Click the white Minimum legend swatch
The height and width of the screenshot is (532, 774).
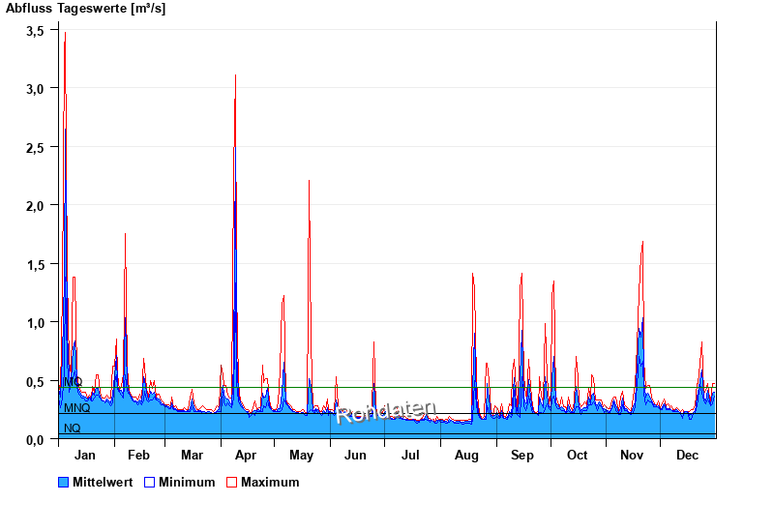(x=149, y=482)
